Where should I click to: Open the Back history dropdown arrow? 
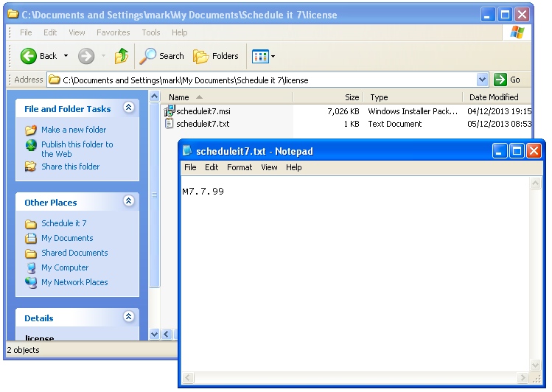click(66, 56)
